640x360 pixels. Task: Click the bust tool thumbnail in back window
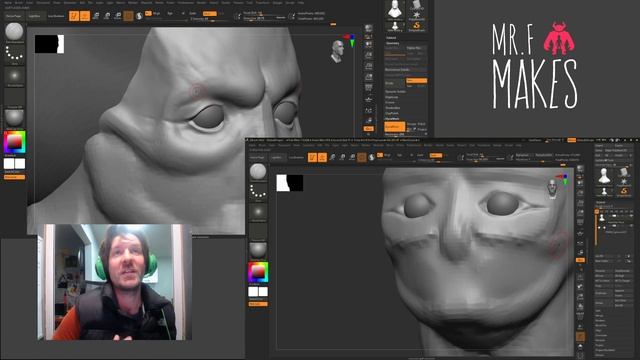click(x=395, y=9)
